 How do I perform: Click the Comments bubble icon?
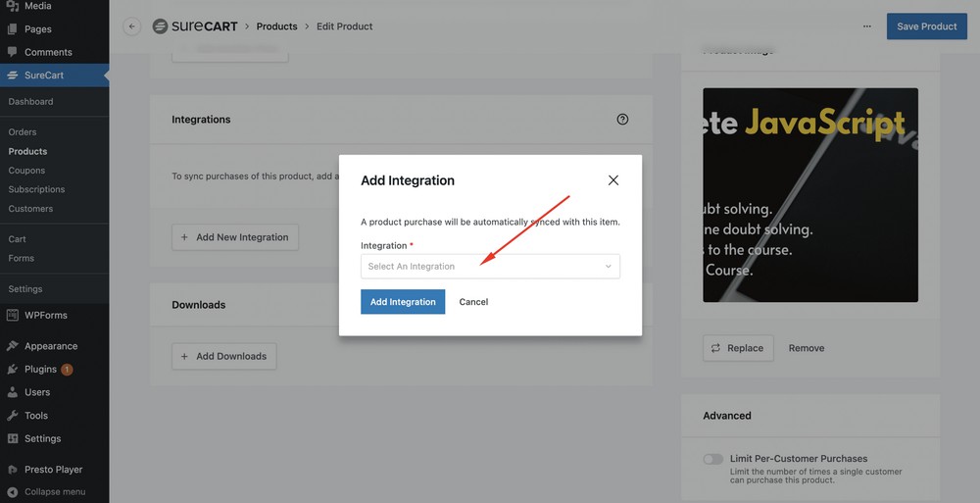tap(13, 52)
